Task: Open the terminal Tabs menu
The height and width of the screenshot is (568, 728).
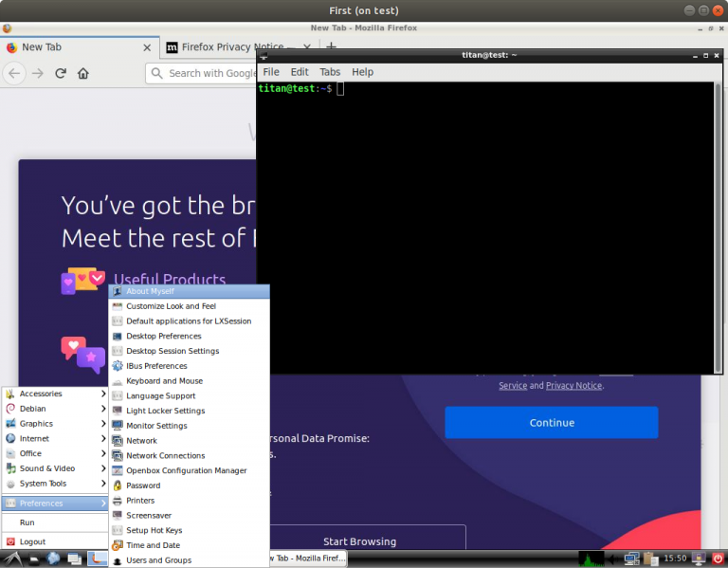Action: (330, 72)
